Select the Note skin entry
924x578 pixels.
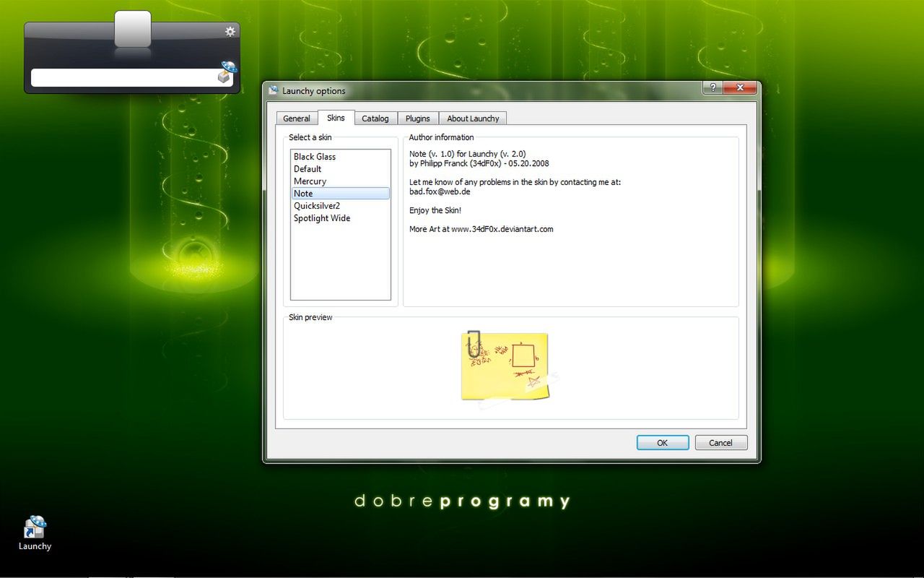(x=340, y=194)
